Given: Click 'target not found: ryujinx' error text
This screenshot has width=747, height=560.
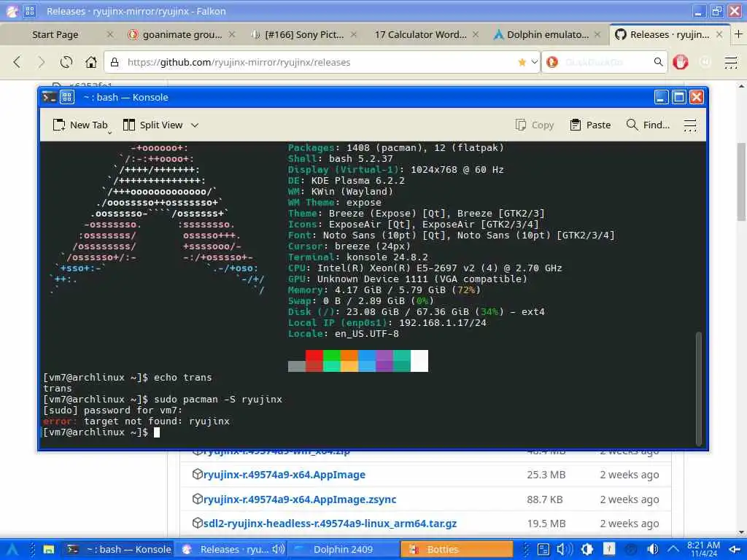Looking at the screenshot, I should (x=157, y=421).
